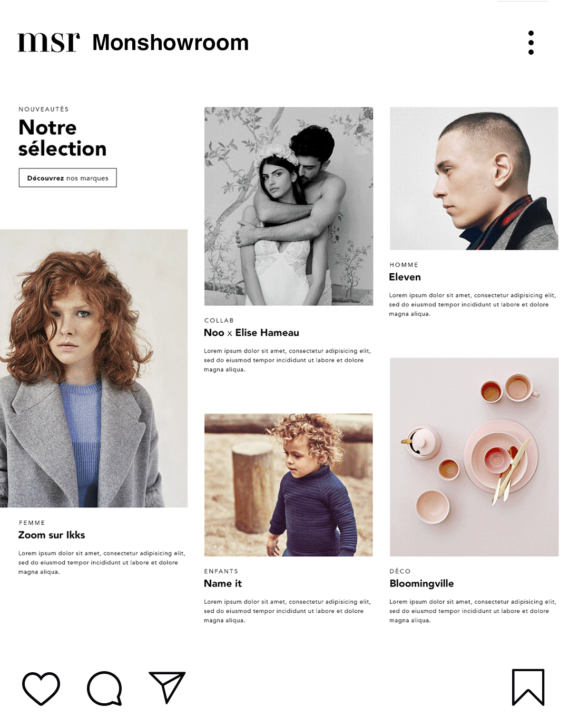Viewport: 569px width, 728px height.
Task: Select the pink tableware photo
Action: (x=474, y=457)
